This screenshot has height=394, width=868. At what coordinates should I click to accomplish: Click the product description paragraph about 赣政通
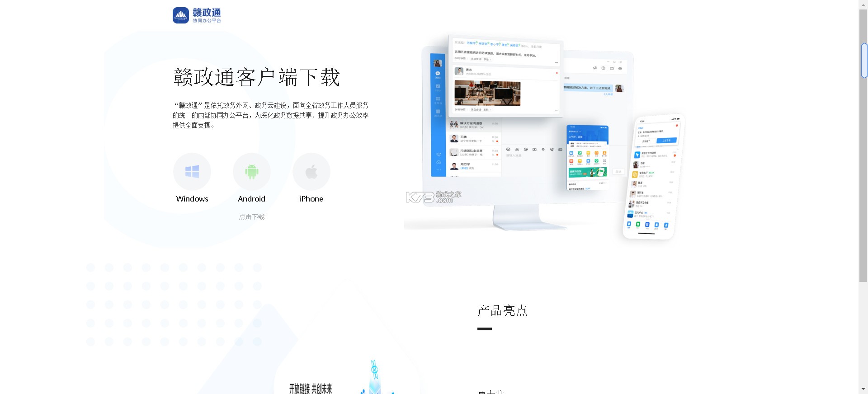click(271, 115)
